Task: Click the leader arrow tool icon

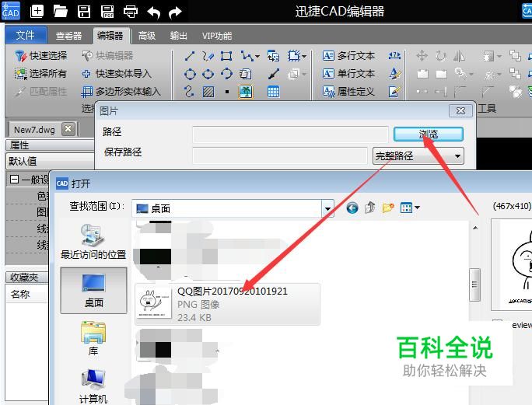Action: [274, 74]
